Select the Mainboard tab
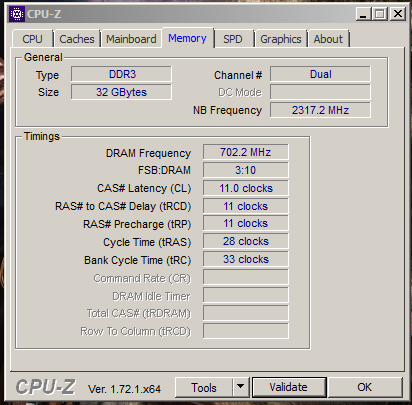 pyautogui.click(x=131, y=39)
